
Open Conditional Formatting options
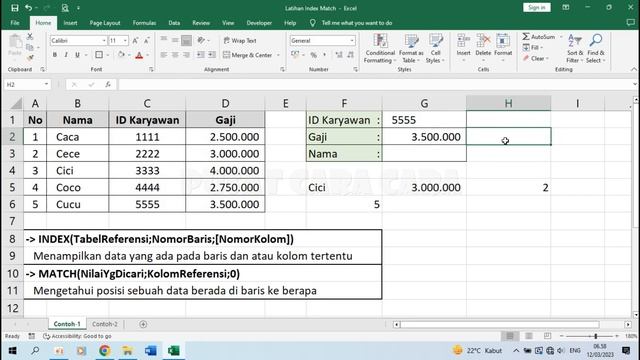[380, 49]
